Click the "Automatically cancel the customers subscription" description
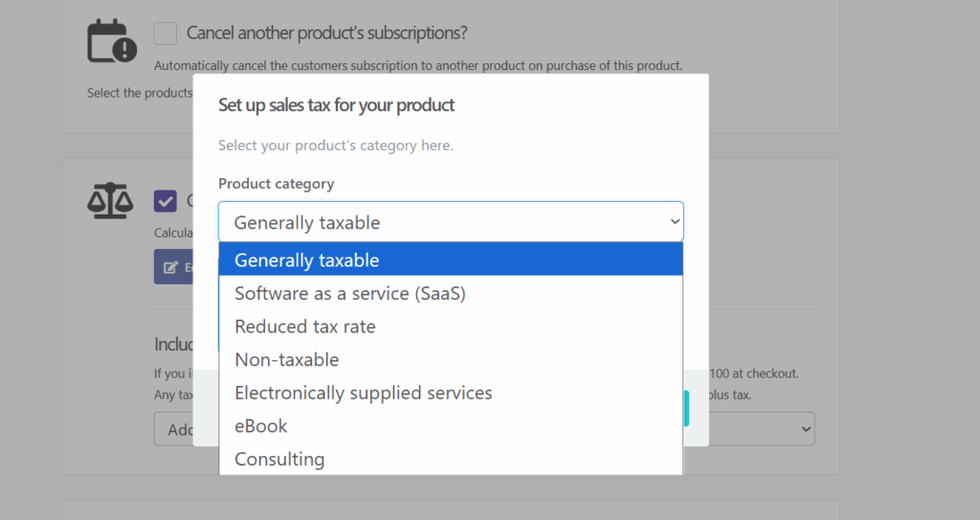Screen dimensions: 980x520 pyautogui.click(x=417, y=66)
